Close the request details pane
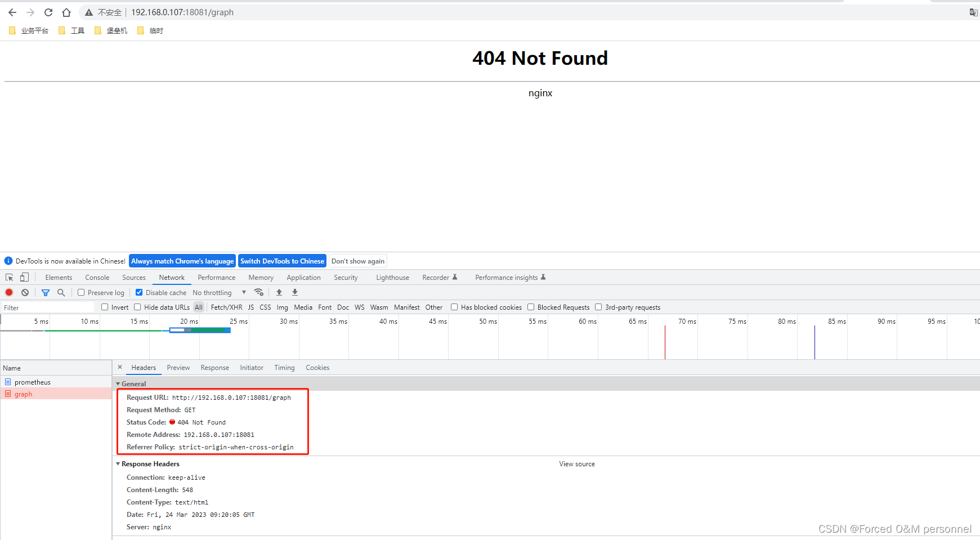Image resolution: width=980 pixels, height=540 pixels. [x=120, y=367]
